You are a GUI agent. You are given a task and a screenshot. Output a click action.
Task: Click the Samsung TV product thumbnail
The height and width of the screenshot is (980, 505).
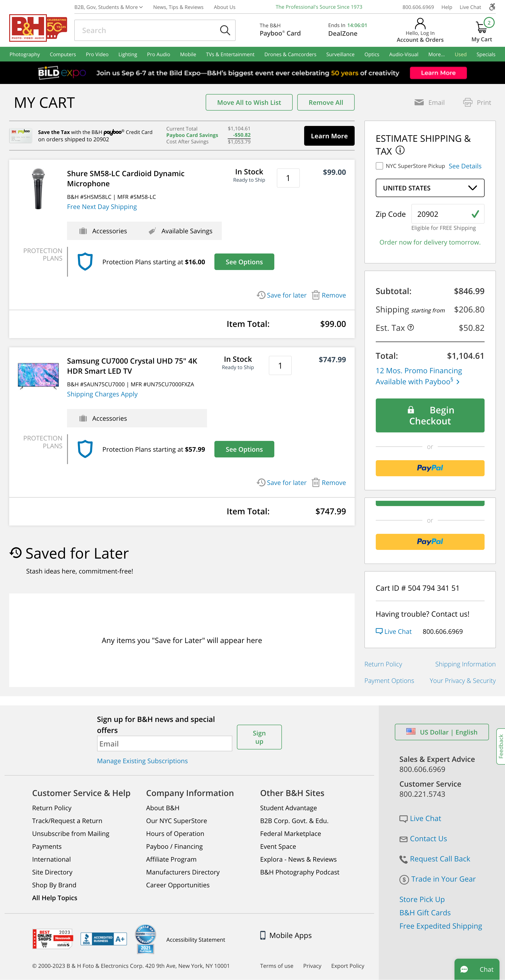pos(38,375)
